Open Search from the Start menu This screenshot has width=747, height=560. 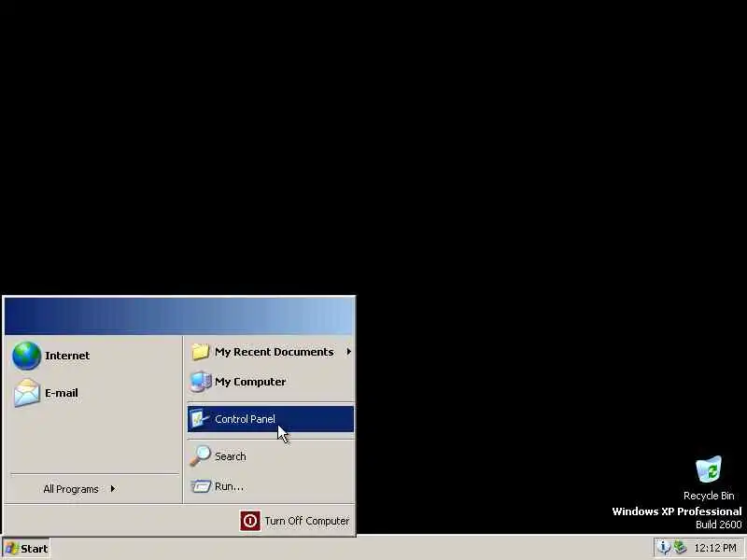[x=271, y=456]
